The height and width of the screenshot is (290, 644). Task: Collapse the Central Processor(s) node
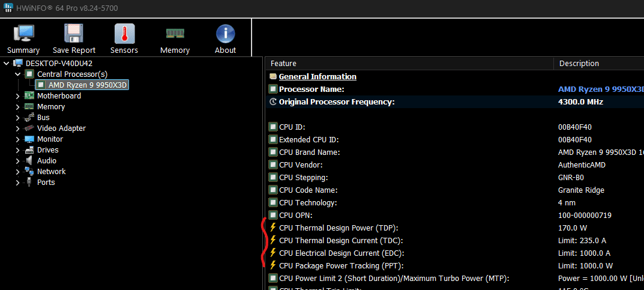pos(17,74)
